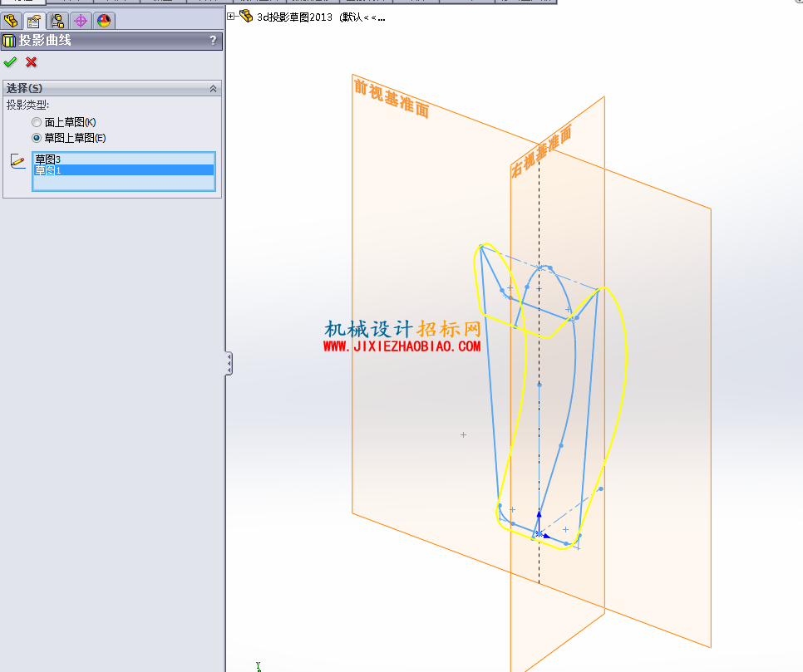Cancel projected curve with red X
This screenshot has height=672, width=803.
[x=32, y=62]
